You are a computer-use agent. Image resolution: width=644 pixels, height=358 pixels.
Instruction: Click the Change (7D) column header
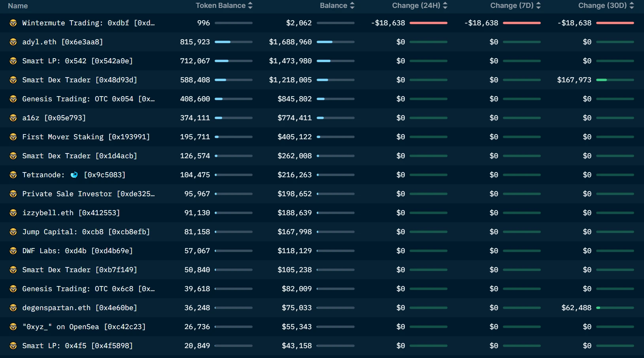(x=512, y=6)
